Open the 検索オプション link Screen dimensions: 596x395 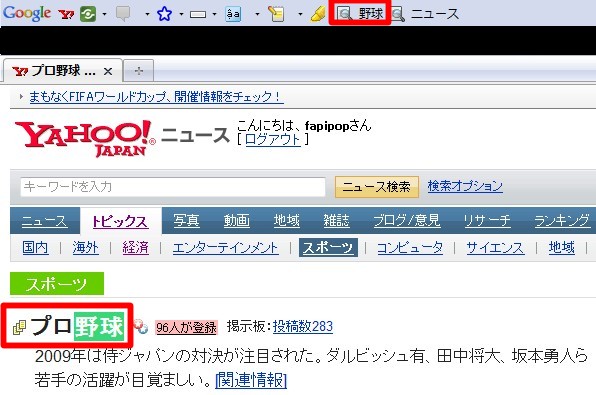[x=465, y=186]
